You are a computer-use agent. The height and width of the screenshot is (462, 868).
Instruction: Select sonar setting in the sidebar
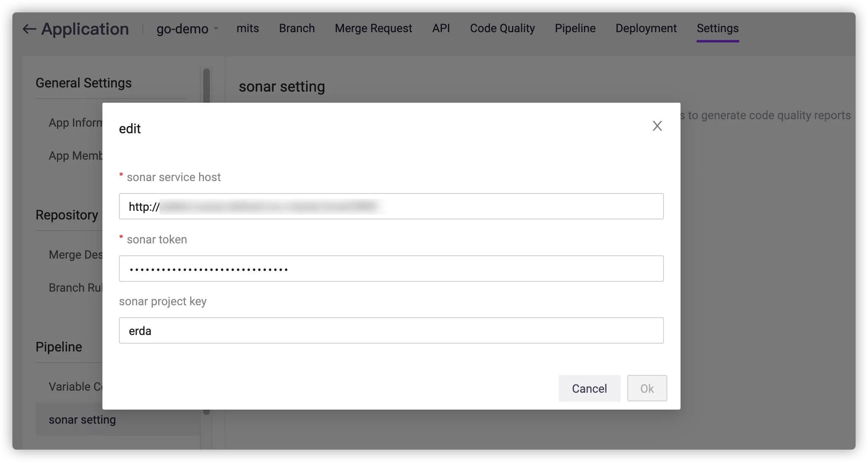tap(82, 420)
